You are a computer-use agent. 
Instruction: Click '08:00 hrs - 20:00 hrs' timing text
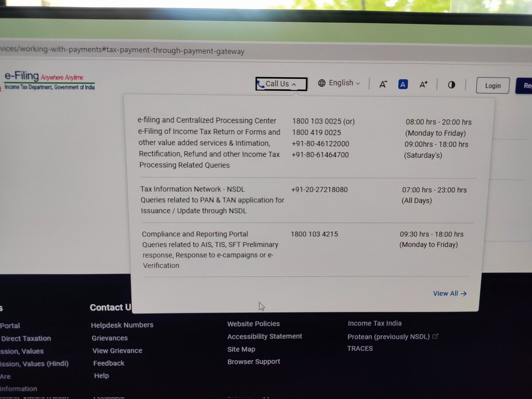(x=438, y=122)
